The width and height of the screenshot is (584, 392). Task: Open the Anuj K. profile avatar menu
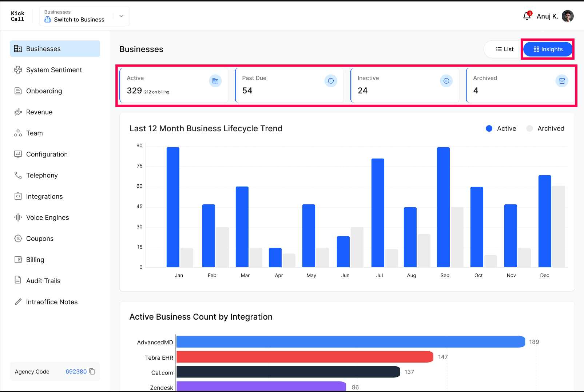pos(568,16)
